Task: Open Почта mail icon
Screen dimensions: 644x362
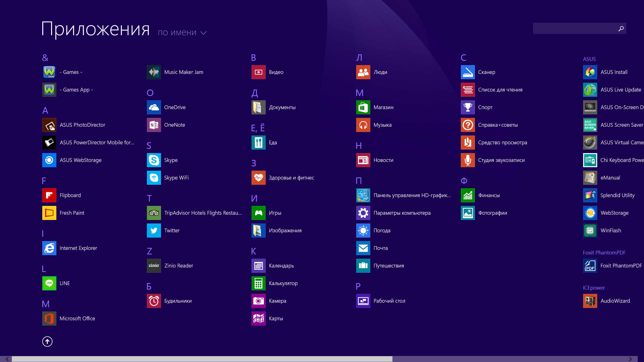Action: [x=363, y=248]
